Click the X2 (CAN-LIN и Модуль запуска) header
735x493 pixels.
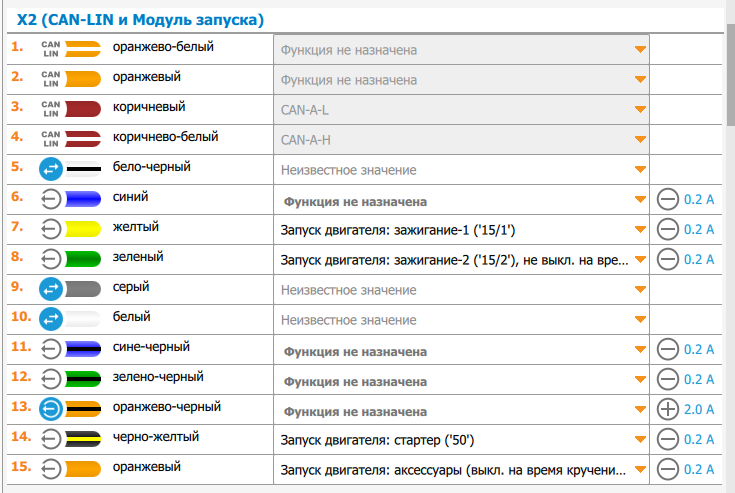point(141,19)
